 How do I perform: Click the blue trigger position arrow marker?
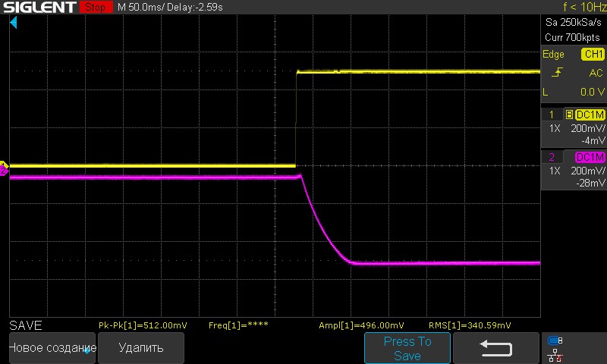(14, 23)
